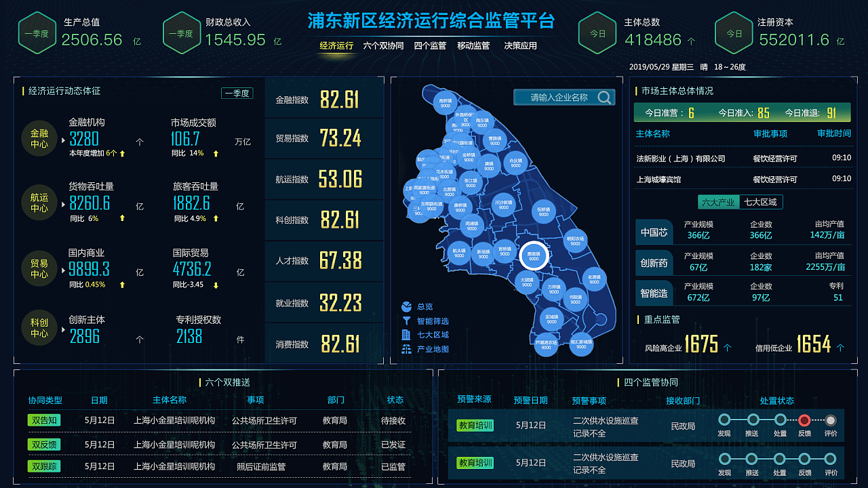
Task: Select 万祥镇 map bubble
Action: [x=554, y=289]
